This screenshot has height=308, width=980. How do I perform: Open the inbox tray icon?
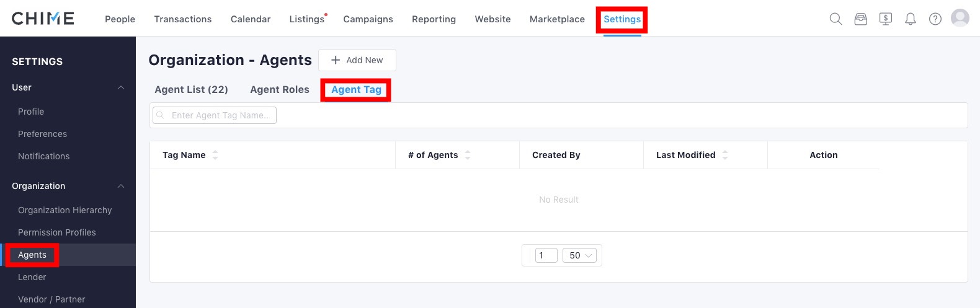[x=860, y=19]
